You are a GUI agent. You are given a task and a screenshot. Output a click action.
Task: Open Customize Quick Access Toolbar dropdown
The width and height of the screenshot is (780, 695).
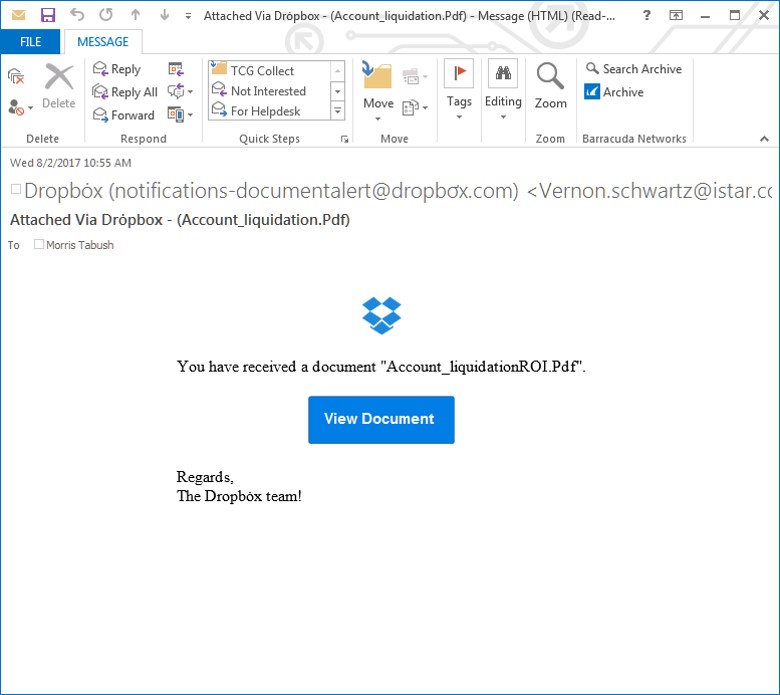[188, 16]
